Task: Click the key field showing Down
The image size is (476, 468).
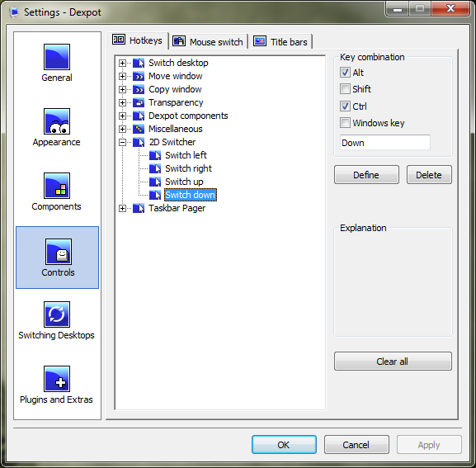Action: point(385,143)
